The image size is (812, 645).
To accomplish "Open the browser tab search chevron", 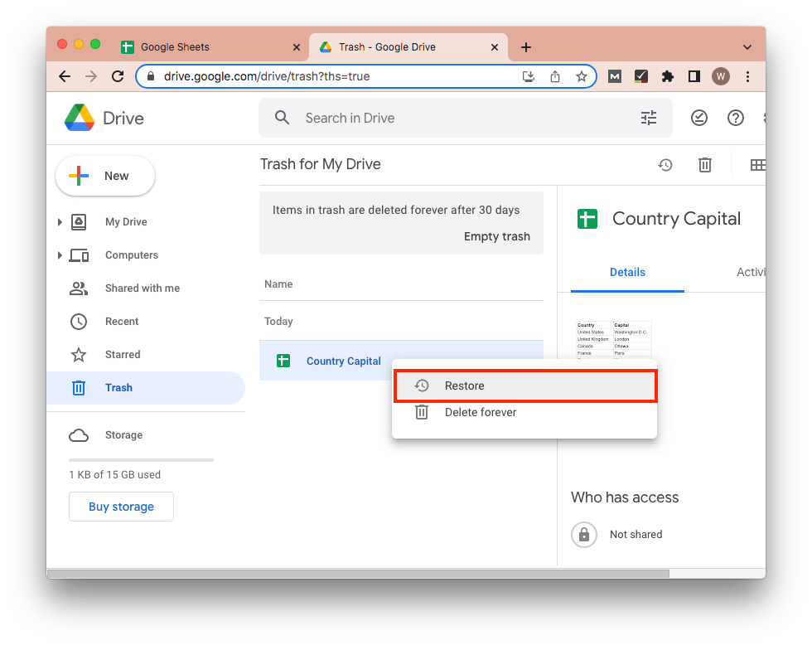I will pos(747,46).
